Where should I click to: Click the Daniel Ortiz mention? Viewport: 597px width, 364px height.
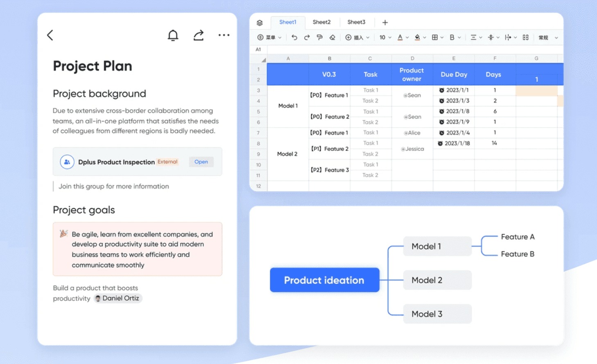[118, 298]
